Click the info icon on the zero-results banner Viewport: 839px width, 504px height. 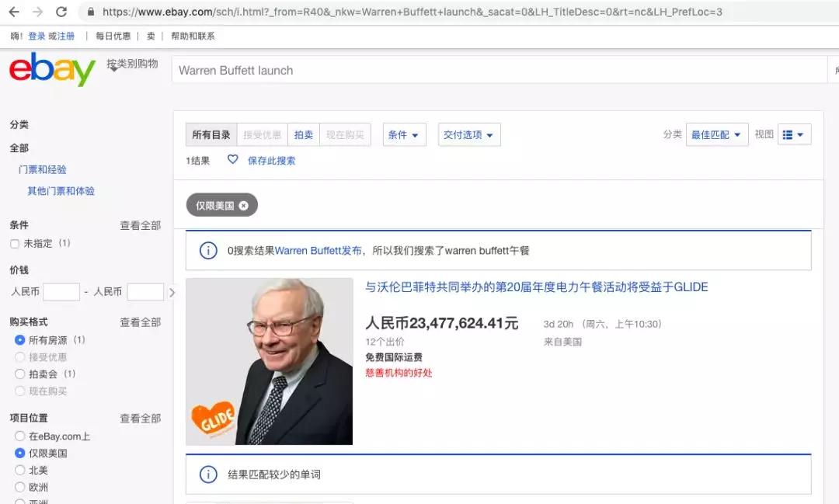(x=208, y=251)
